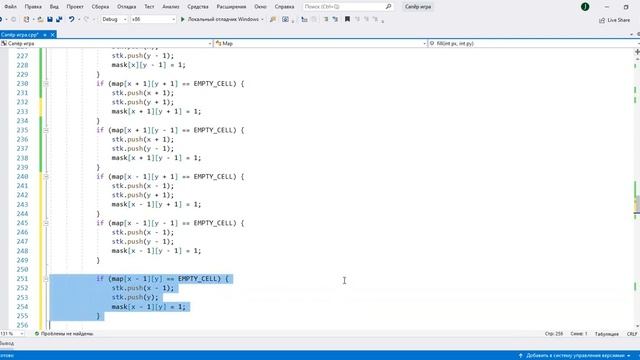640x360 pixels.
Task: Click the Open File folder icon
Action: pos(40,19)
